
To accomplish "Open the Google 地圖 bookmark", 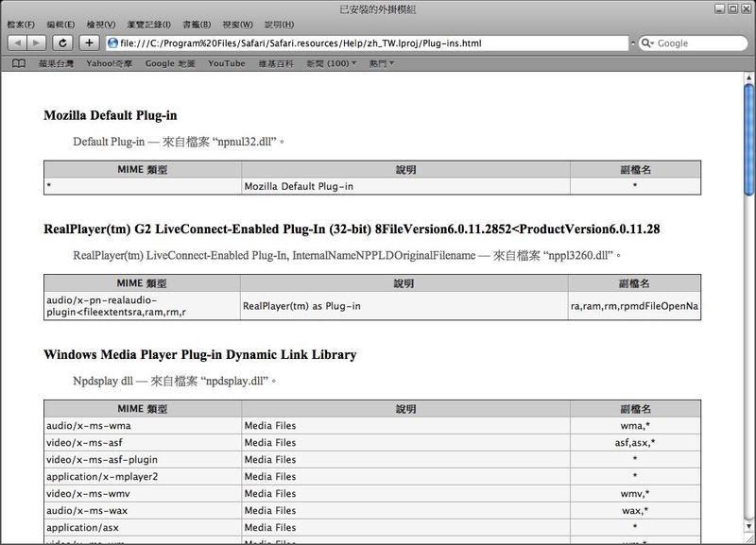I will [x=170, y=63].
